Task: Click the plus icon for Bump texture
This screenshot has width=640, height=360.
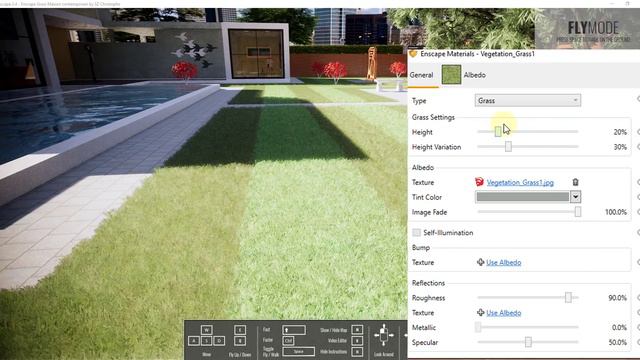Action: tap(480, 262)
